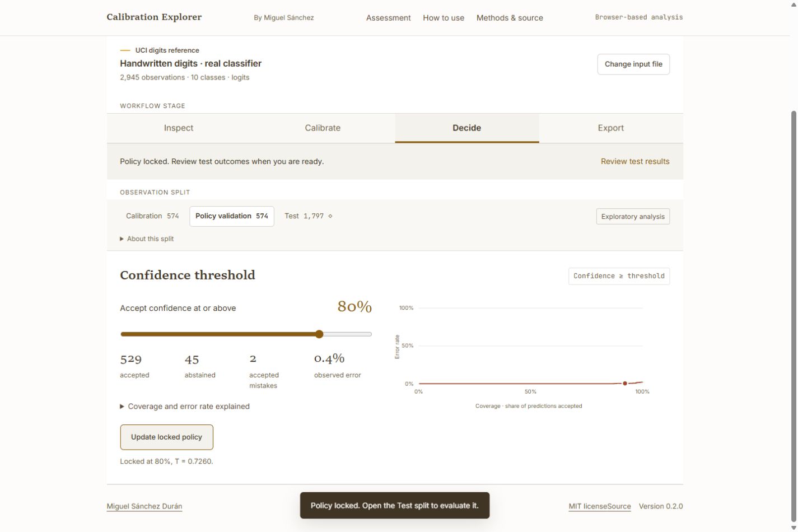This screenshot has width=798, height=532.
Task: Follow the Review test results link
Action: [x=635, y=161]
